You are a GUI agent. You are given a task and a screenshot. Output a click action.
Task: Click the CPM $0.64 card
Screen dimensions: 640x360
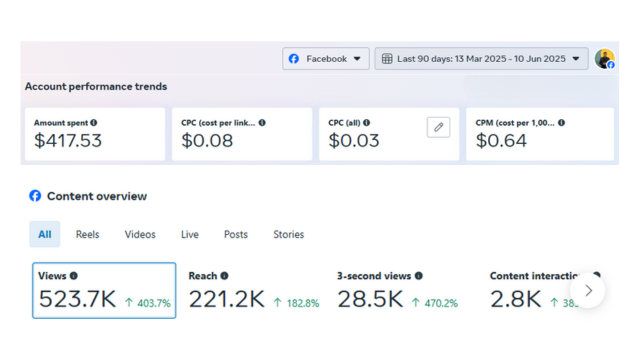(x=540, y=134)
